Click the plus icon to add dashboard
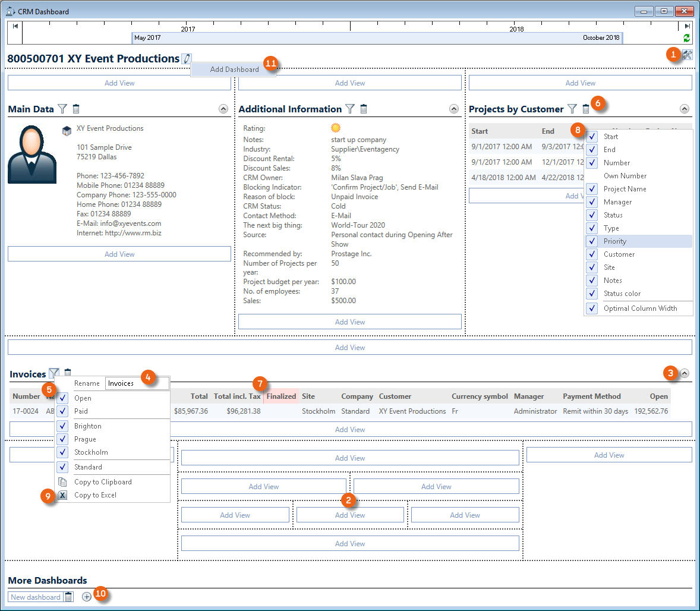 [x=87, y=597]
